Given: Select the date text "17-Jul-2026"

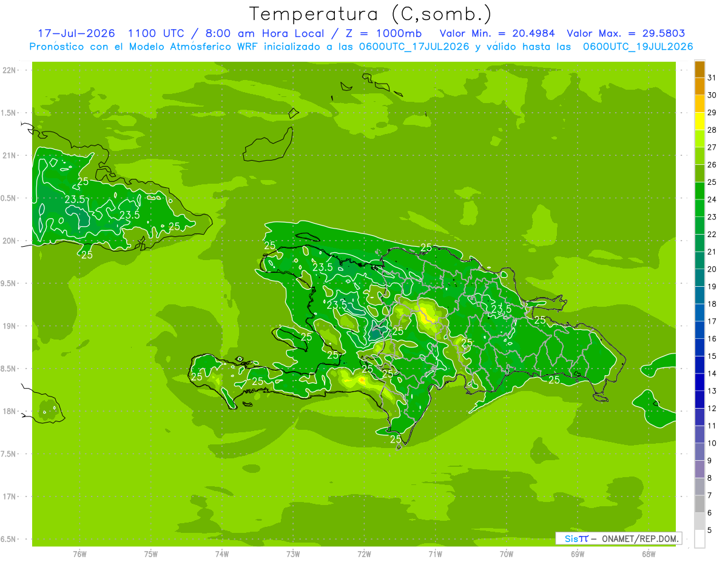Looking at the screenshot, I should point(76,34).
